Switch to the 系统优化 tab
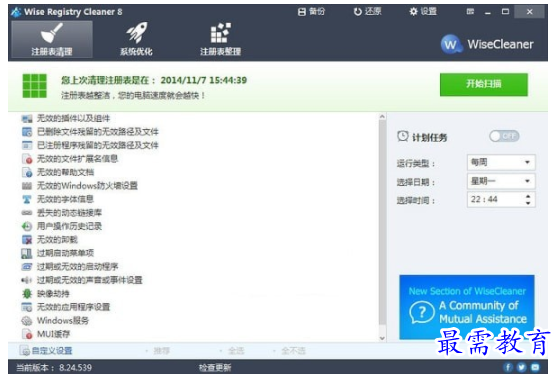 click(x=136, y=39)
